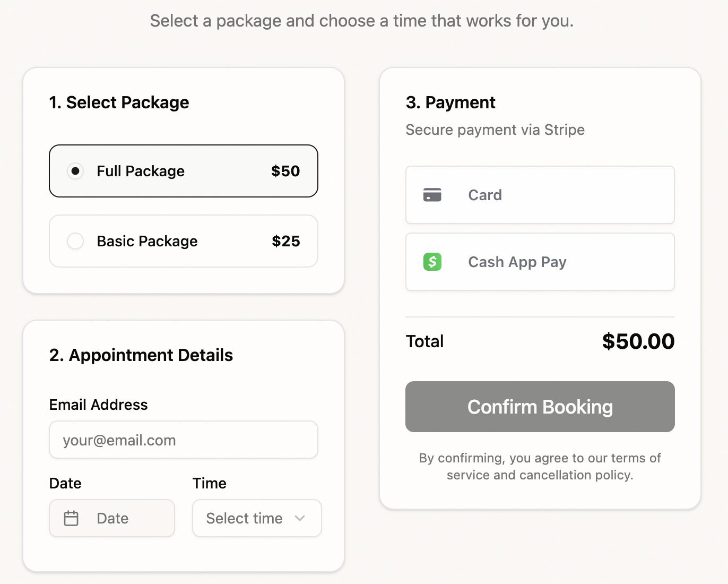
Task: Select Card as the payment method
Action: (540, 195)
